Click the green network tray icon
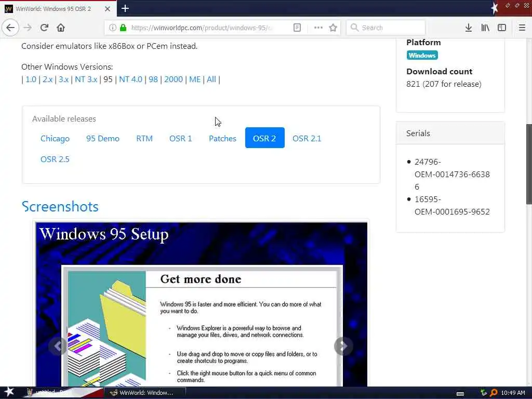The height and width of the screenshot is (399, 532). [x=484, y=393]
